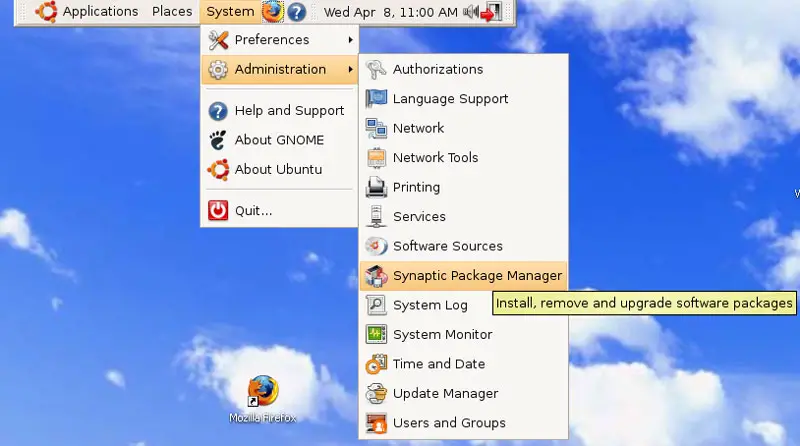Image resolution: width=800 pixels, height=446 pixels.
Task: Click the clock showing Wed Apr 8, 11:00 AM
Action: tap(391, 12)
